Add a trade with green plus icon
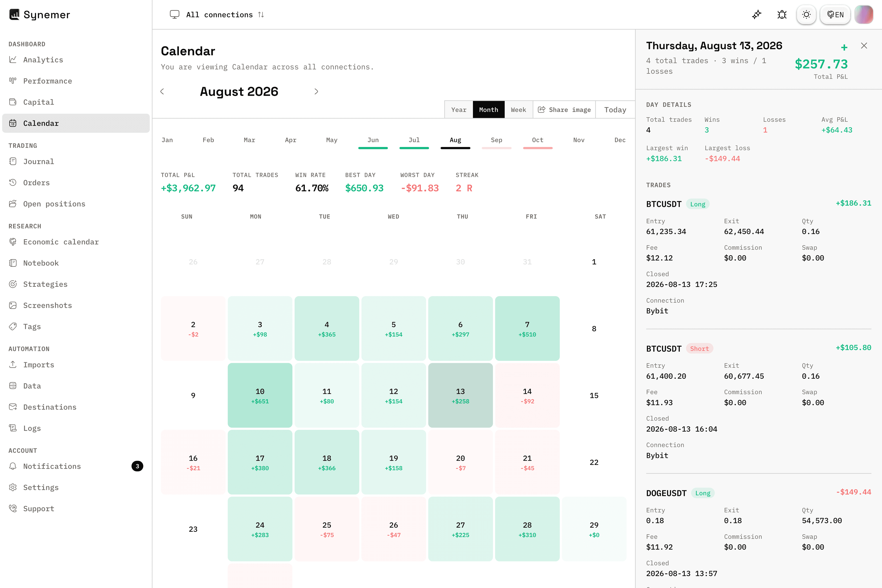 click(x=844, y=47)
